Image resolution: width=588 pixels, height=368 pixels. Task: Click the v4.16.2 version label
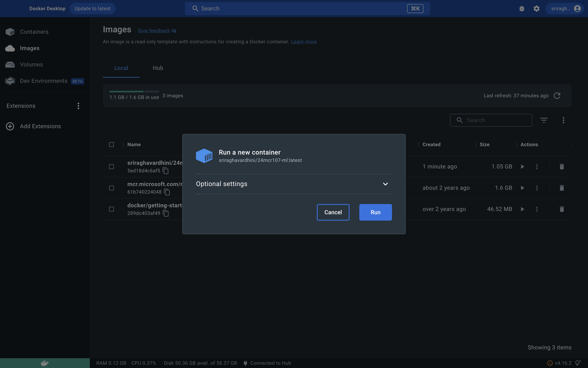563,363
